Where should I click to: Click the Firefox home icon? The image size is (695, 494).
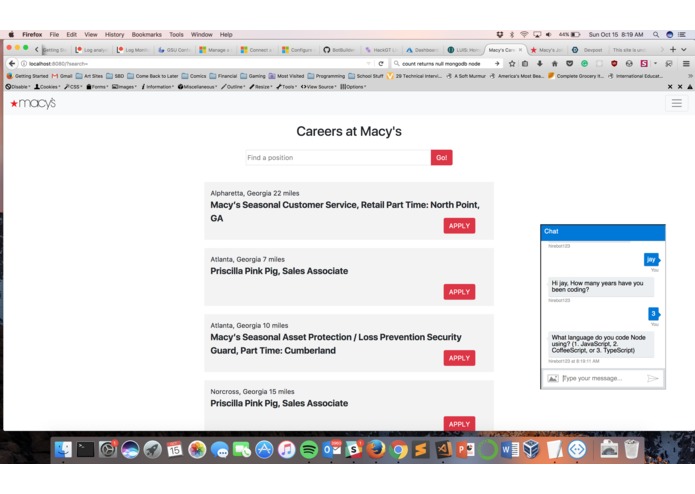tap(554, 64)
